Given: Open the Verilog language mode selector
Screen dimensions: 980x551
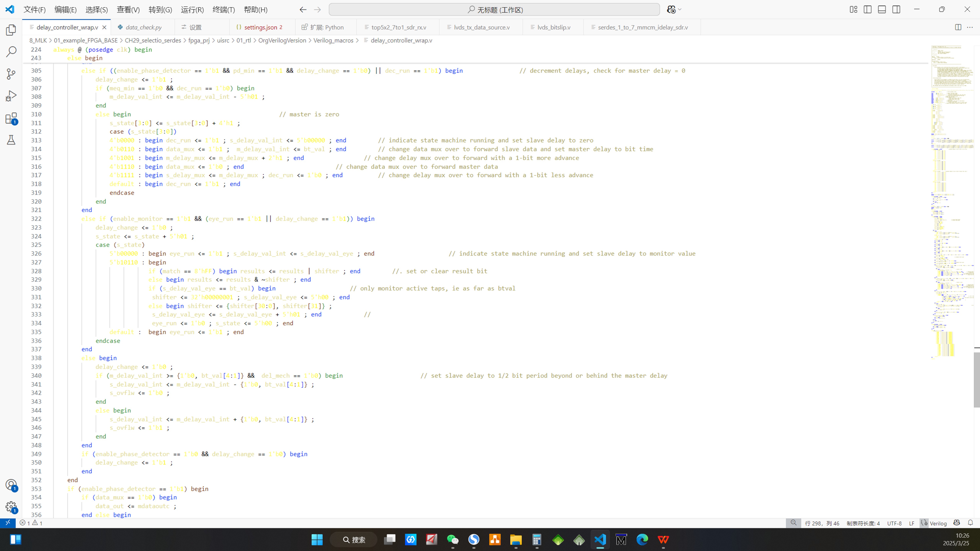Looking at the screenshot, I should point(938,523).
